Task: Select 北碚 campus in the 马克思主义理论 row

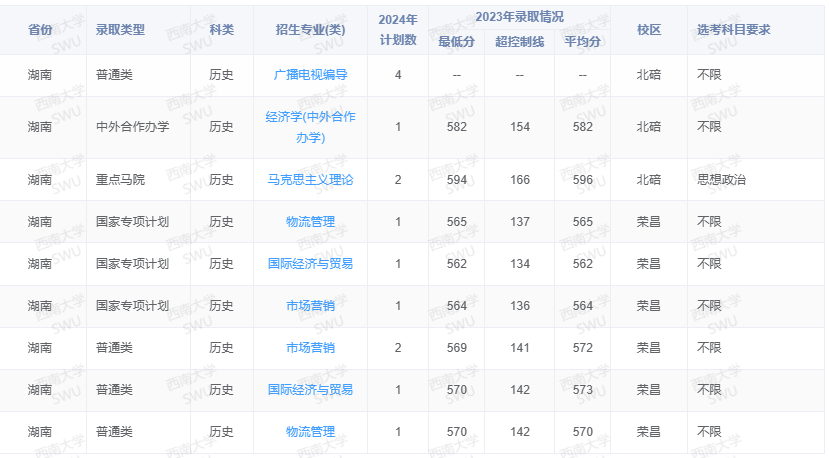Action: (649, 180)
